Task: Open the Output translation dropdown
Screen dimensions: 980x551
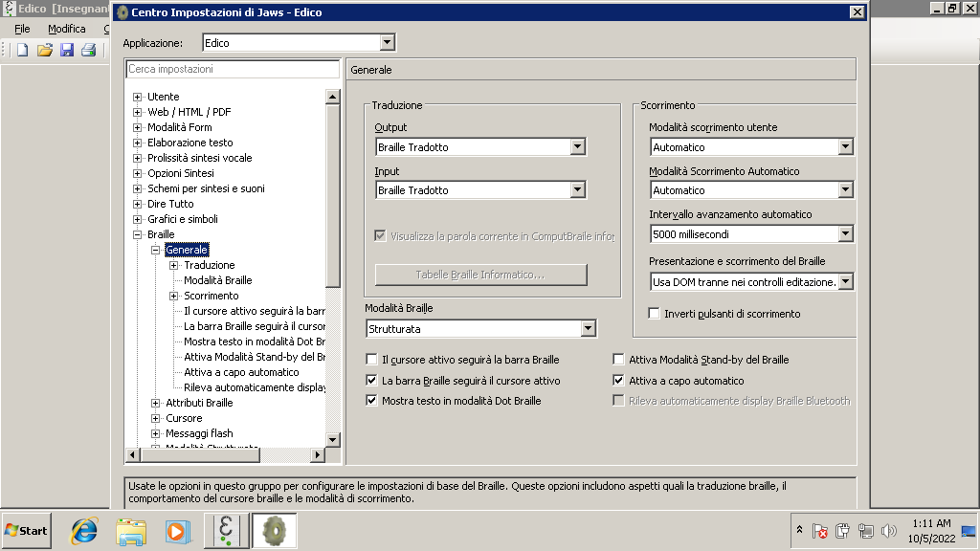Action: [577, 146]
